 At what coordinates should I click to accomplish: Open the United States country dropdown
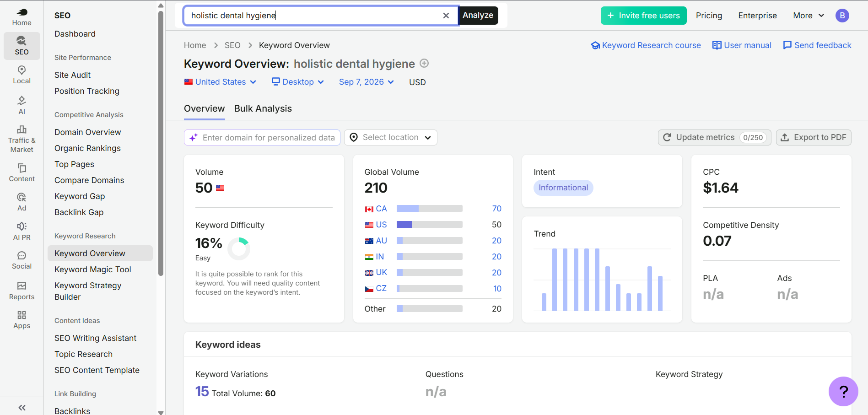click(220, 82)
